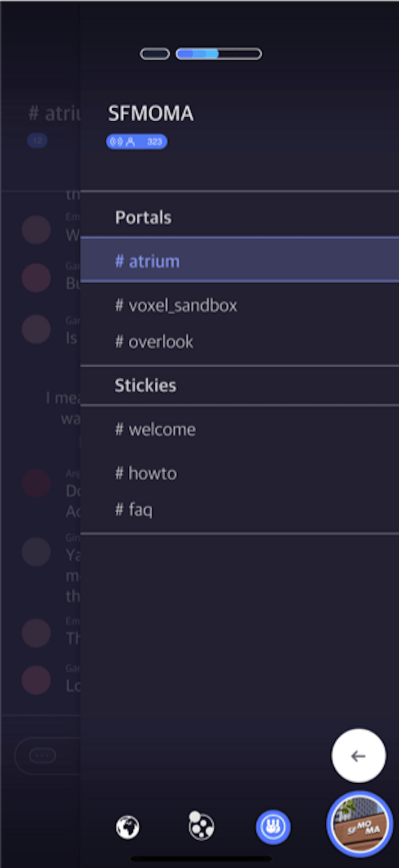Tap the small empty pill indicator at top
The height and width of the screenshot is (868, 399).
tap(155, 54)
